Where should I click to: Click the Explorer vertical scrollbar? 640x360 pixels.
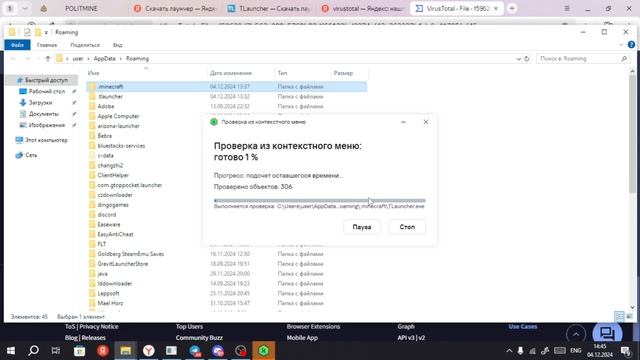tap(632, 135)
